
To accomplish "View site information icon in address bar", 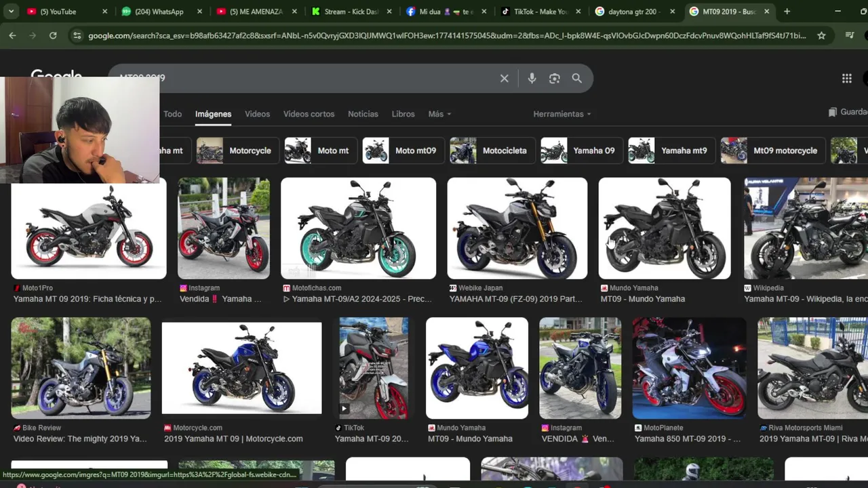I will point(77,35).
